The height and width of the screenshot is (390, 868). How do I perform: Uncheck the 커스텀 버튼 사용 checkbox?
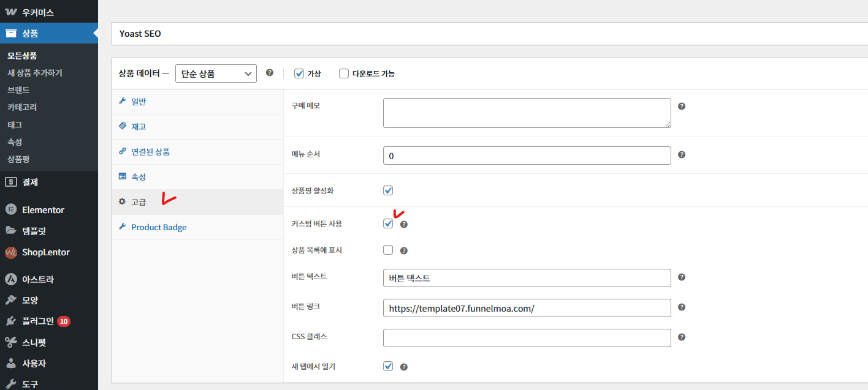388,223
